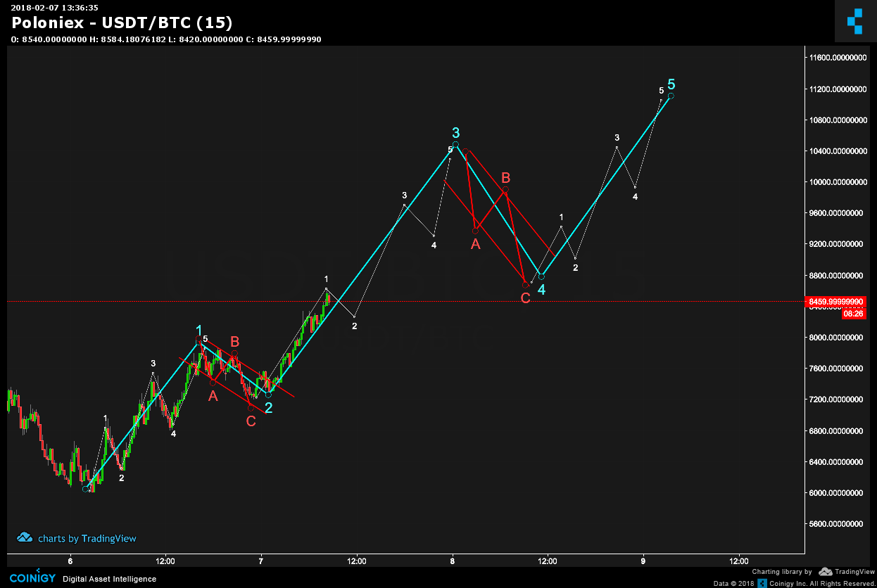The width and height of the screenshot is (877, 588).
Task: Click the red B label near the 10000 level
Action: tap(505, 177)
